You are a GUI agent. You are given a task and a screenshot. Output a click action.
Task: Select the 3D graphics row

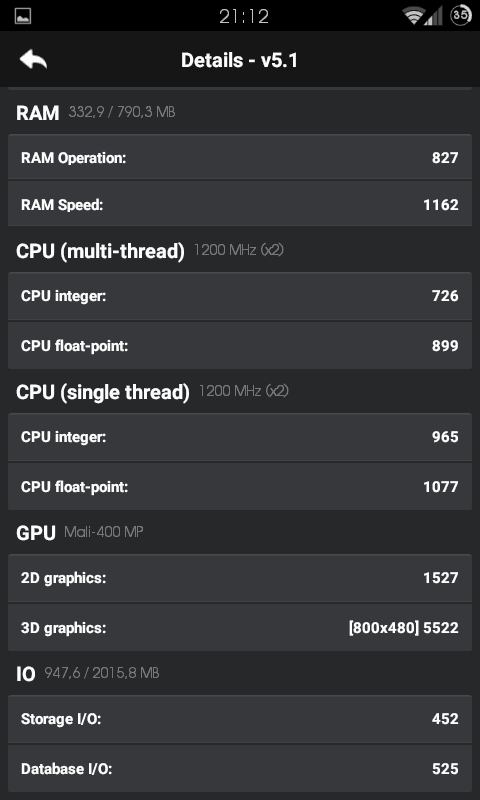(x=240, y=628)
